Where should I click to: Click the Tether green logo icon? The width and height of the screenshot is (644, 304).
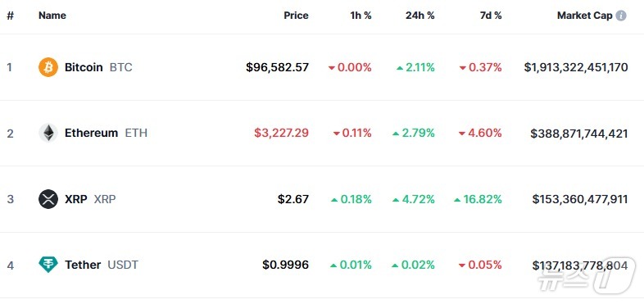point(48,265)
